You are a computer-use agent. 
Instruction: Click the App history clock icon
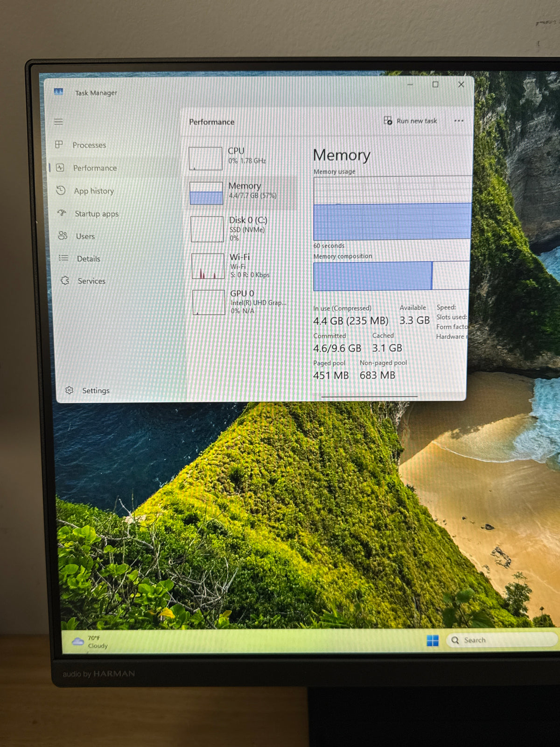(x=61, y=190)
